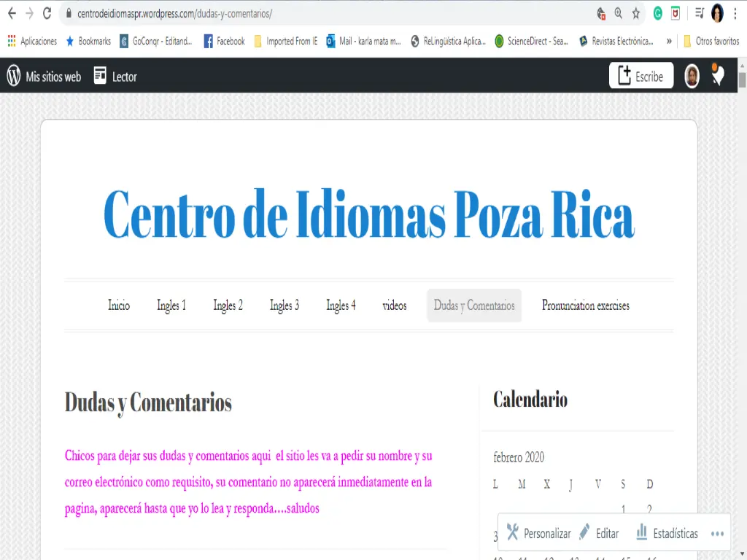Click the Escribe new post button
The height and width of the screenshot is (560, 747).
point(640,76)
